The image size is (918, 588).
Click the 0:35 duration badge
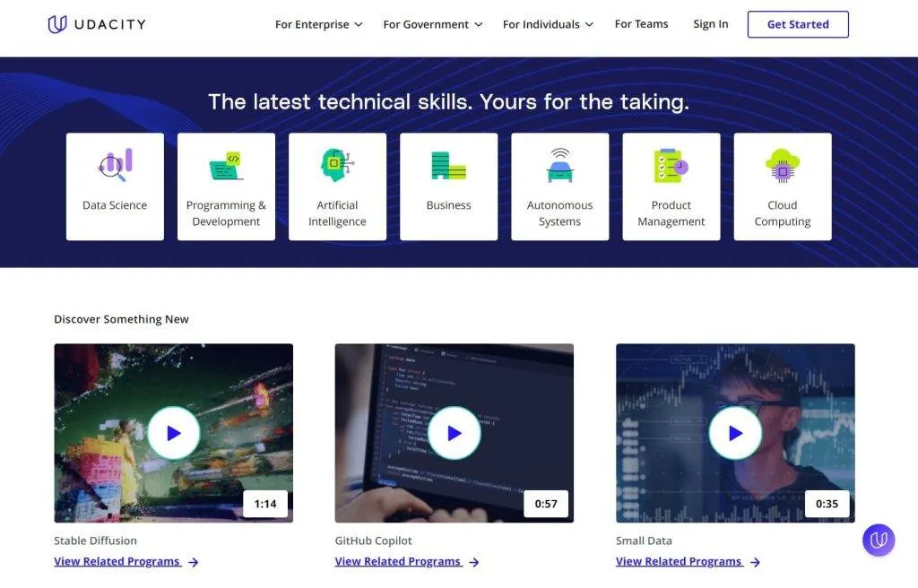click(827, 504)
